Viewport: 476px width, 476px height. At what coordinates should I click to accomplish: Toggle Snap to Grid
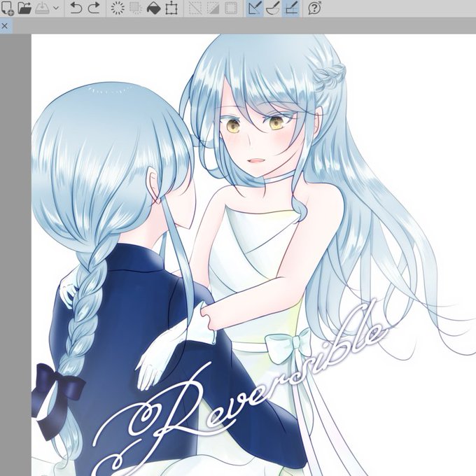(291, 8)
